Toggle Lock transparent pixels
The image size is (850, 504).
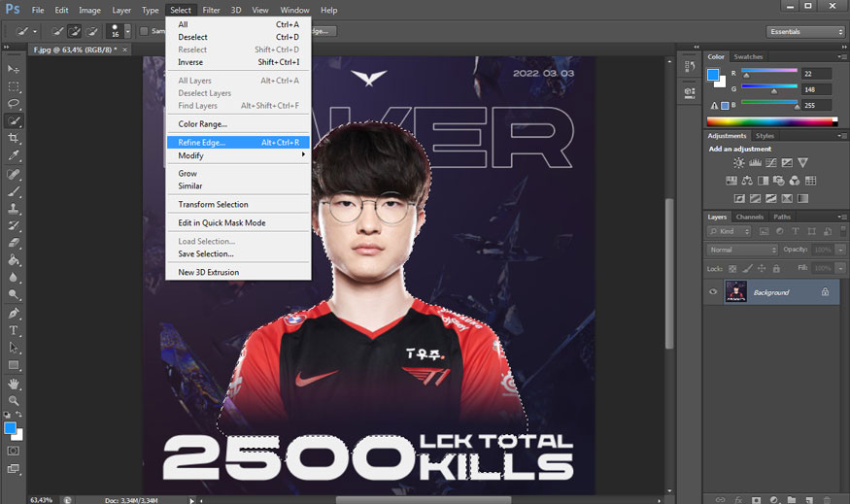(x=732, y=268)
